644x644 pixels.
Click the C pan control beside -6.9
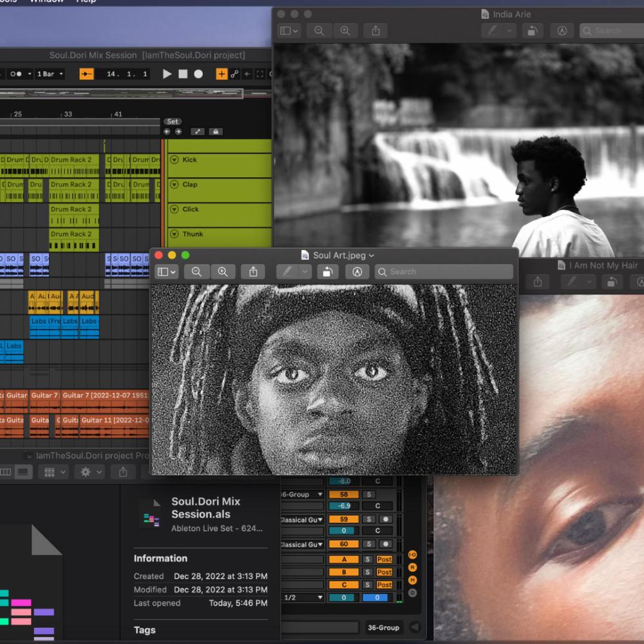377,506
